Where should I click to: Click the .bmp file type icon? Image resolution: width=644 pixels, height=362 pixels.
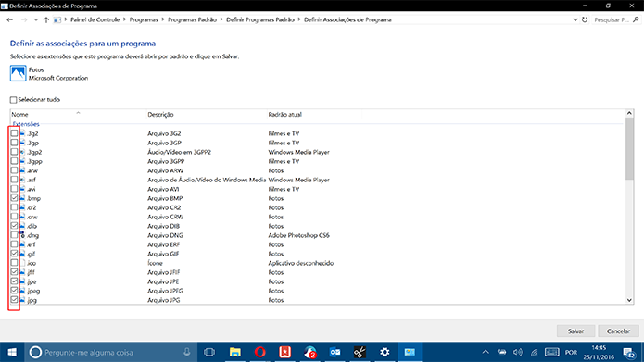click(22, 198)
